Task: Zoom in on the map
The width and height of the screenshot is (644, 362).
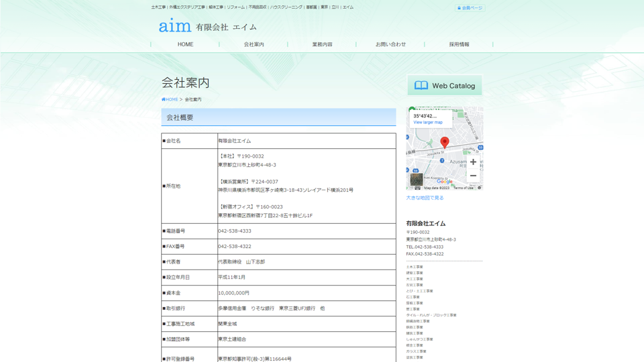Action: pyautogui.click(x=473, y=162)
